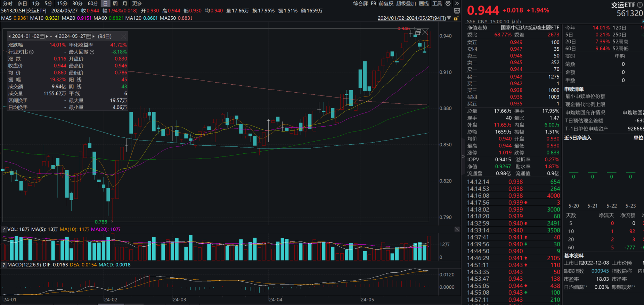Viewport: 644px width, 305px height.
Task: Open 画线 drawing tools
Action: tap(424, 3)
